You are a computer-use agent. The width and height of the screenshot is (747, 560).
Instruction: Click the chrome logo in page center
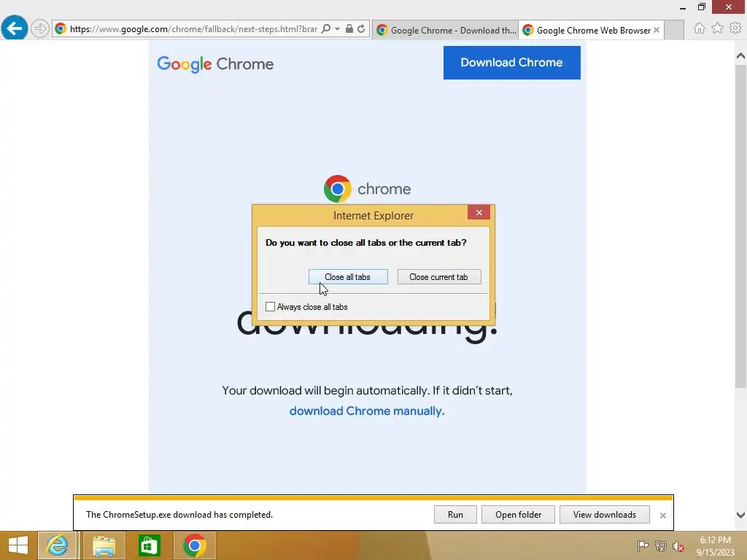(x=368, y=189)
